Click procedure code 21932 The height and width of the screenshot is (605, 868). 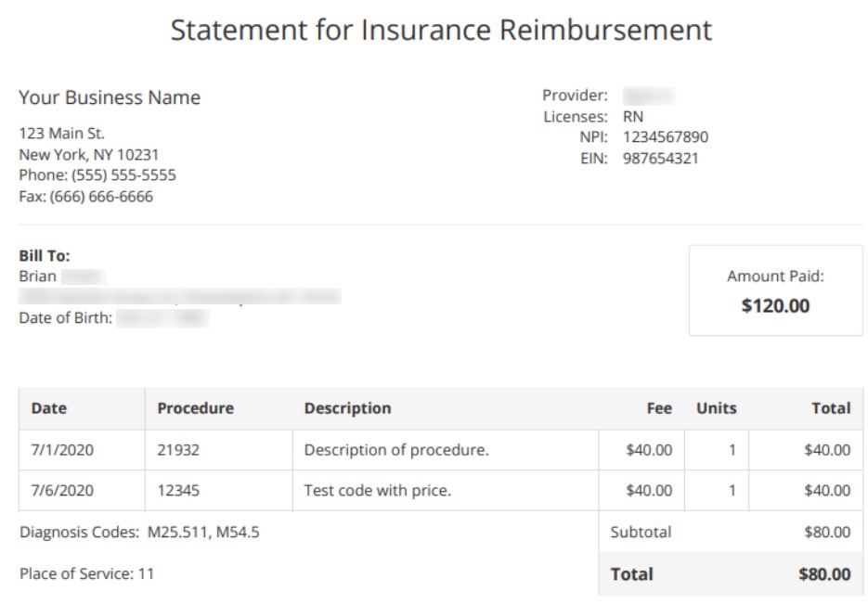(178, 450)
